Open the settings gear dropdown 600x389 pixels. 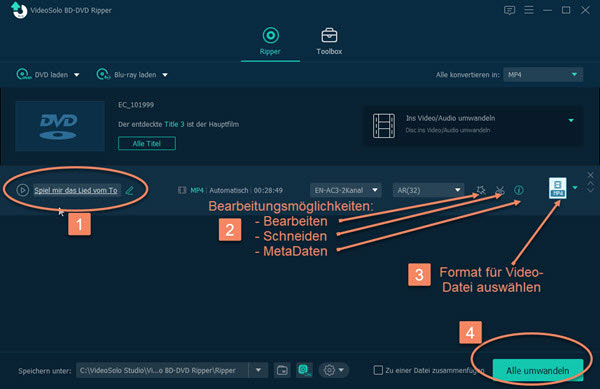[x=333, y=370]
